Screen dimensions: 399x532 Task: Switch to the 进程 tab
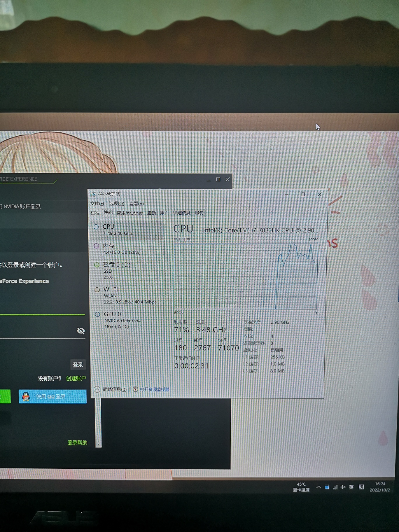95,213
